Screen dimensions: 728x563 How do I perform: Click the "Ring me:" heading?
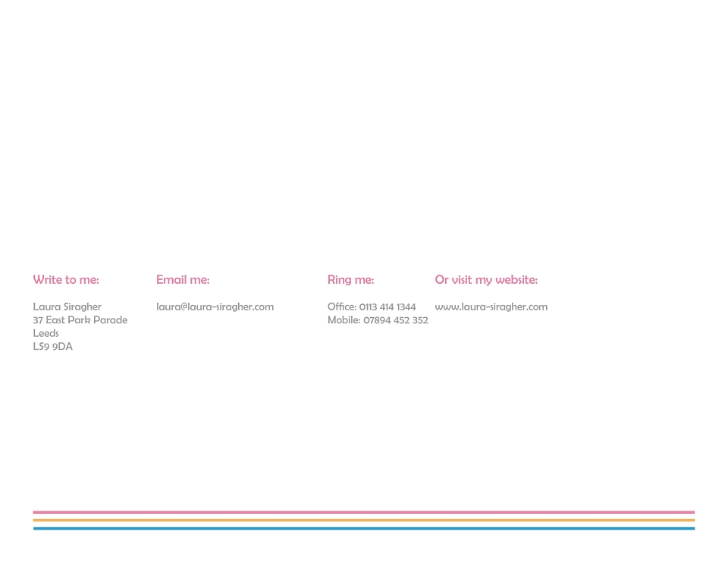350,280
